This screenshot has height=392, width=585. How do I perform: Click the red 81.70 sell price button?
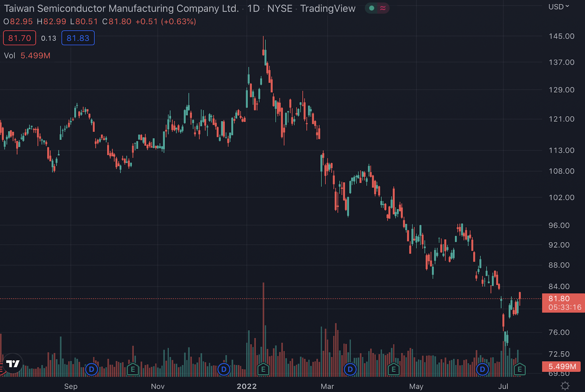19,38
